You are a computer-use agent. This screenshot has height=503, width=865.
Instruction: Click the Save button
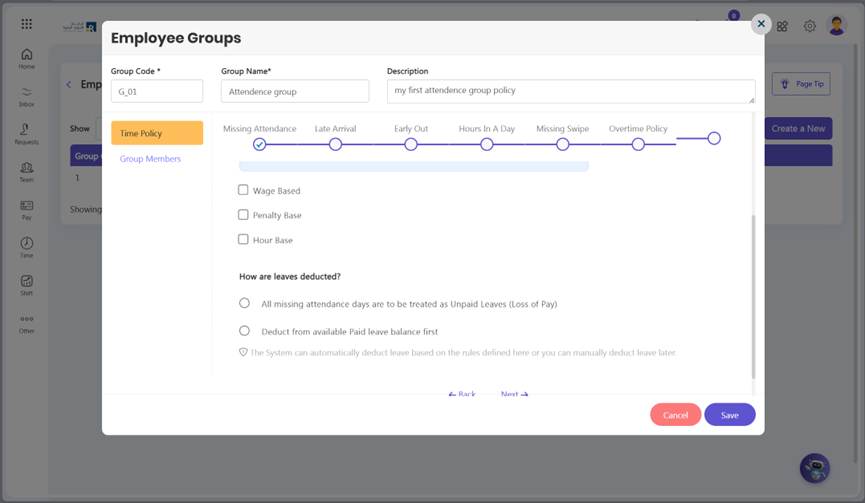(729, 415)
